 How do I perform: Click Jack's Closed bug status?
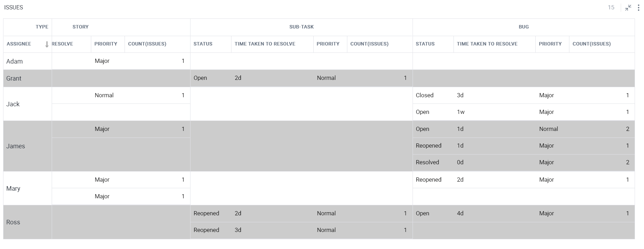(x=425, y=95)
